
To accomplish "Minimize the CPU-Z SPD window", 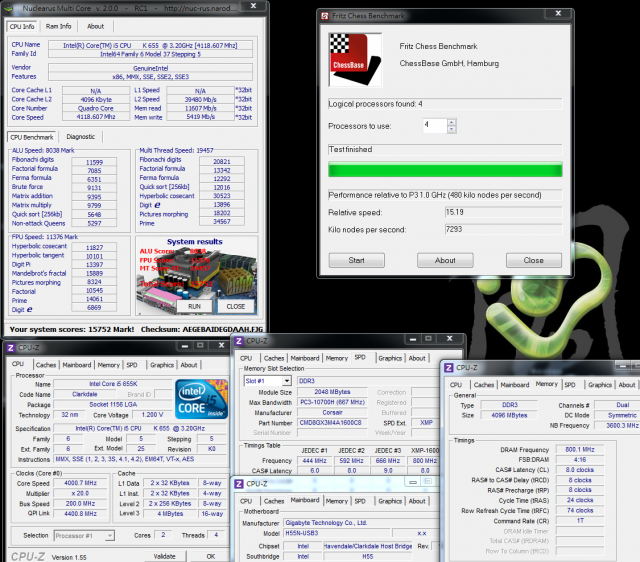I will pyautogui.click(x=413, y=339).
